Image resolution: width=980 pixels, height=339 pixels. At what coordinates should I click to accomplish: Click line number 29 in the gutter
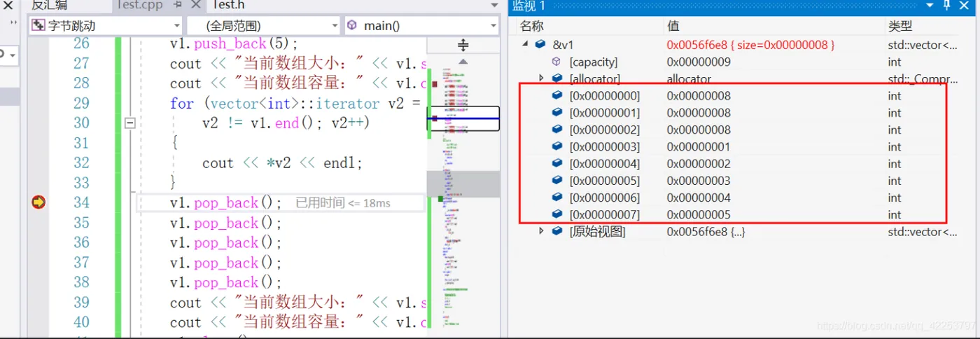point(81,103)
